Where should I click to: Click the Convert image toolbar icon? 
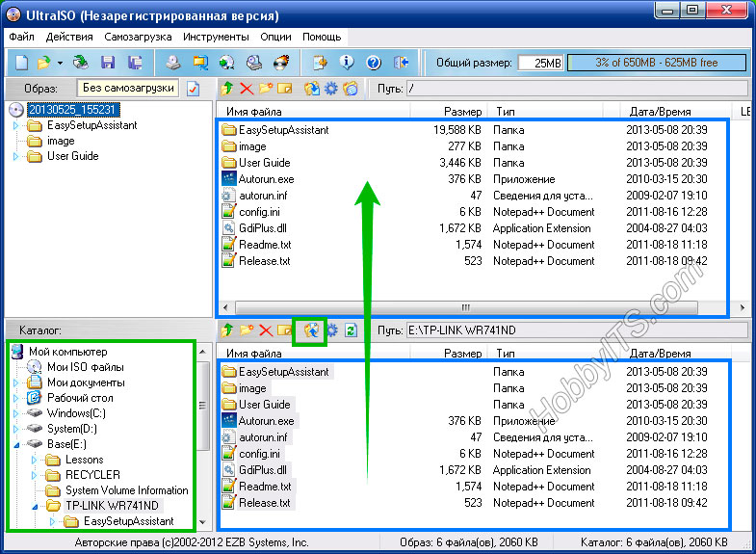point(200,63)
